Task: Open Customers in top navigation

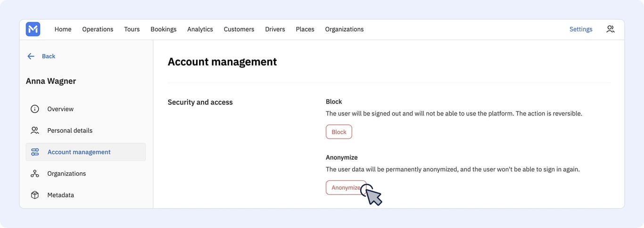Action: pos(239,29)
